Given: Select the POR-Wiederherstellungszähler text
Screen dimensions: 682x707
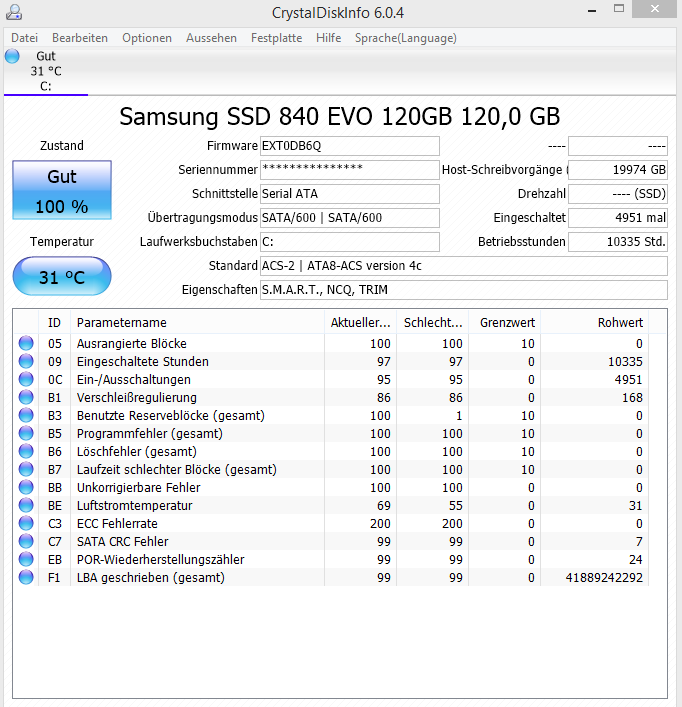Looking at the screenshot, I should [160, 560].
